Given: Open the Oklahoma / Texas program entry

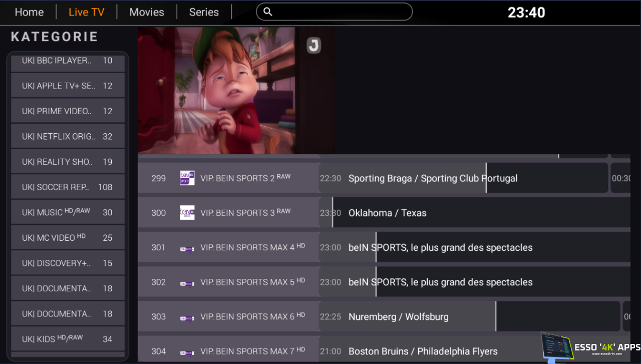Looking at the screenshot, I should click(475, 213).
